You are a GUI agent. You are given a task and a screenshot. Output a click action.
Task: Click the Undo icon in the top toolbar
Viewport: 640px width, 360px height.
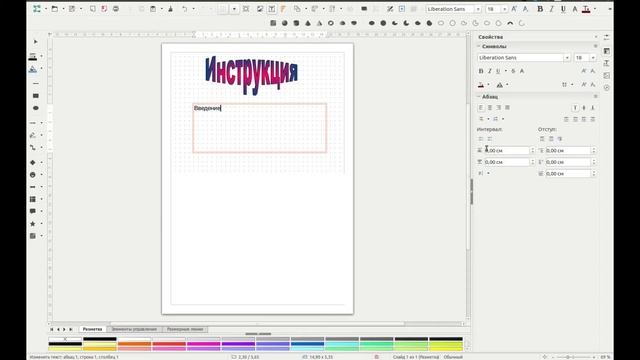point(184,9)
